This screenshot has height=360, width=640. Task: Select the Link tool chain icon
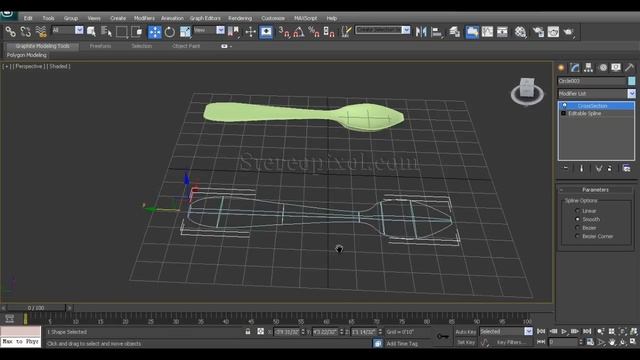coord(11,31)
